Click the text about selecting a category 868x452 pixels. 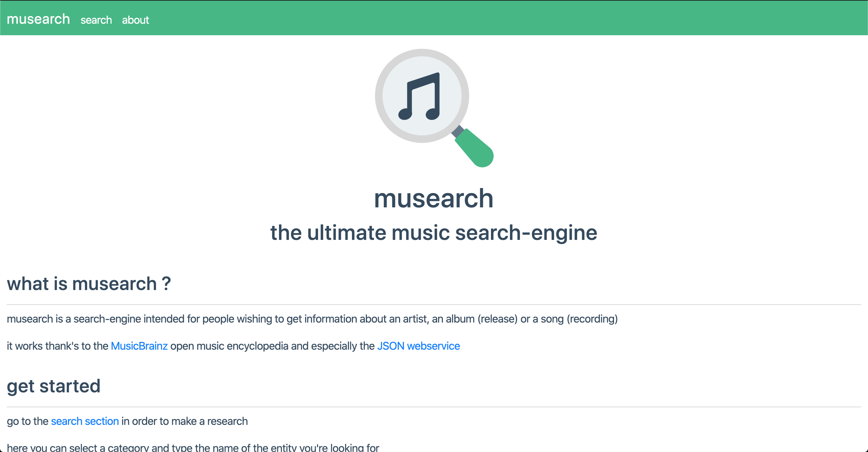(193, 447)
